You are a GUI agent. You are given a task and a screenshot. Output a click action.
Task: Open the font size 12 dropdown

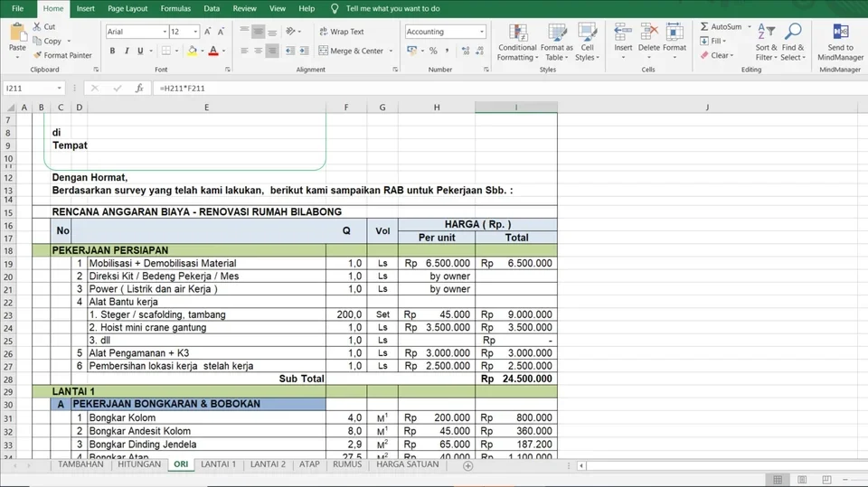pos(195,32)
